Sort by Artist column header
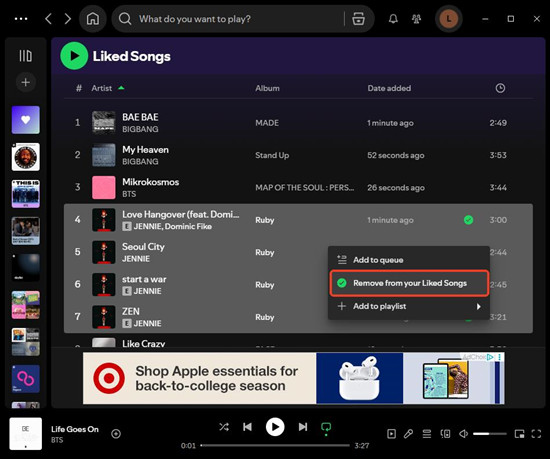Screen dimensions: 550x459 (x=102, y=88)
